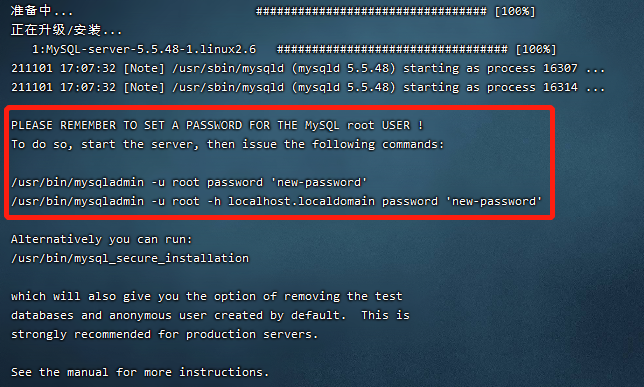Click the /usr/bin/mysql_secure_installation path
The height and width of the screenshot is (387, 644).
pyautogui.click(x=130, y=258)
